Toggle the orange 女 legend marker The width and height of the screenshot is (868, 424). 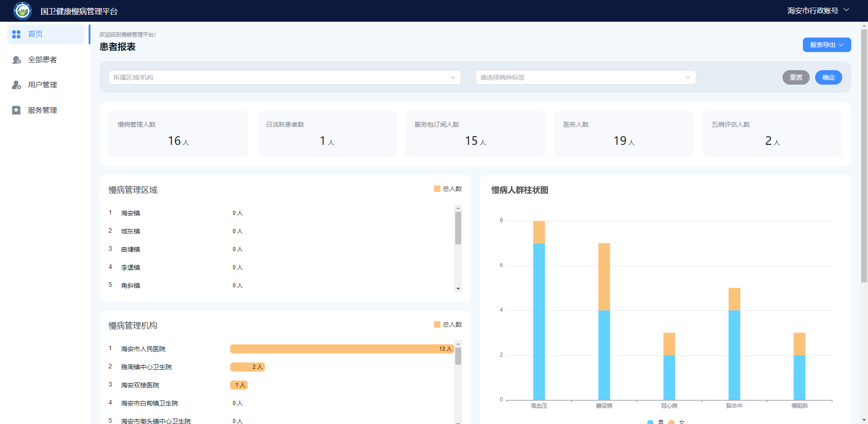[x=671, y=422]
